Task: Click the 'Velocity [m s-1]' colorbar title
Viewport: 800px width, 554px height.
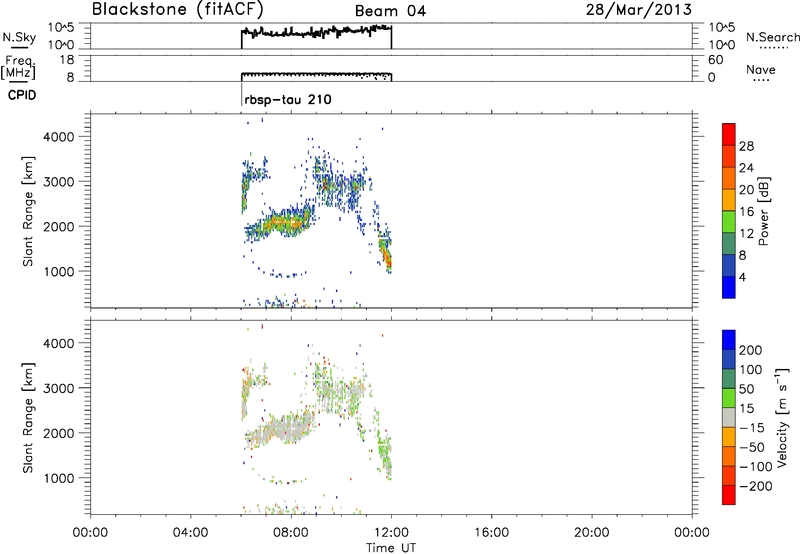Action: (782, 417)
